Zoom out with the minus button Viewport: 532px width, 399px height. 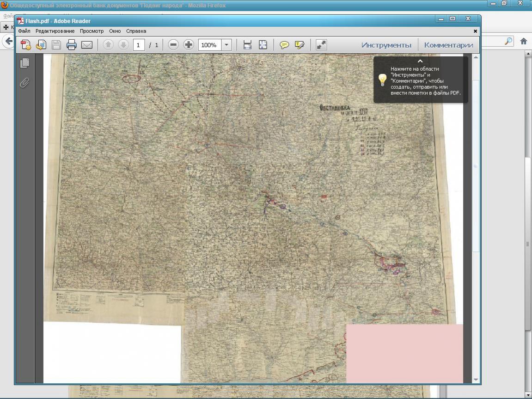[173, 45]
